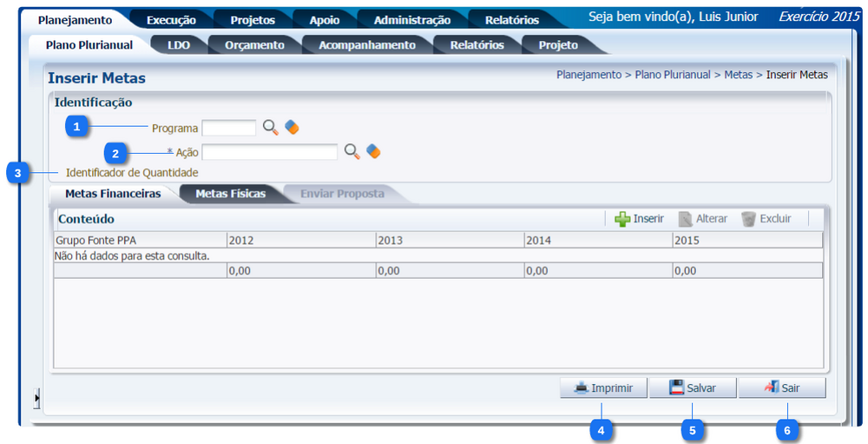Viewport: 868px width, 444px height.
Task: Expand the left side panel arrow
Action: pos(36,398)
